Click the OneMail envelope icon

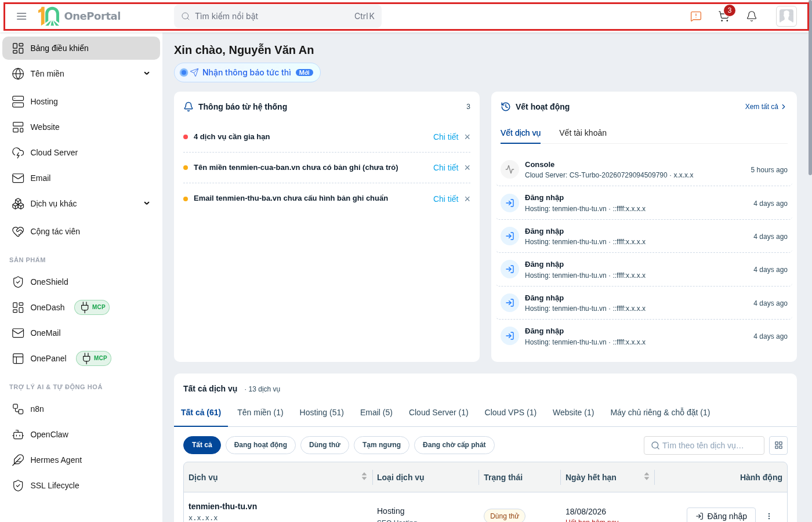click(x=18, y=333)
